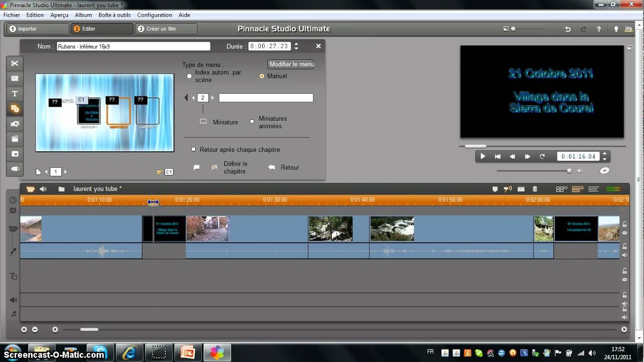Viewport: 644px width, 362px height.
Task: Toggle overlay track eye visibility
Action: [x=624, y=280]
